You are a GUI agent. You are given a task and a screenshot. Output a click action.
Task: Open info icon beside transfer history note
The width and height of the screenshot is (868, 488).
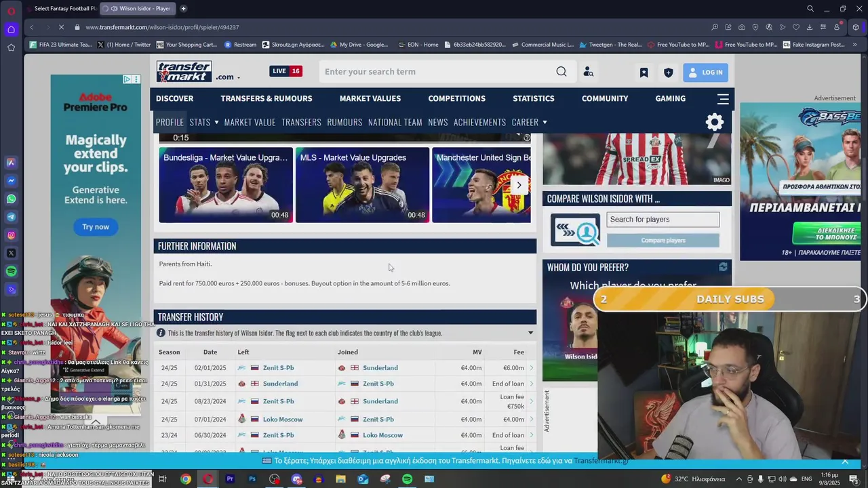[x=161, y=333]
